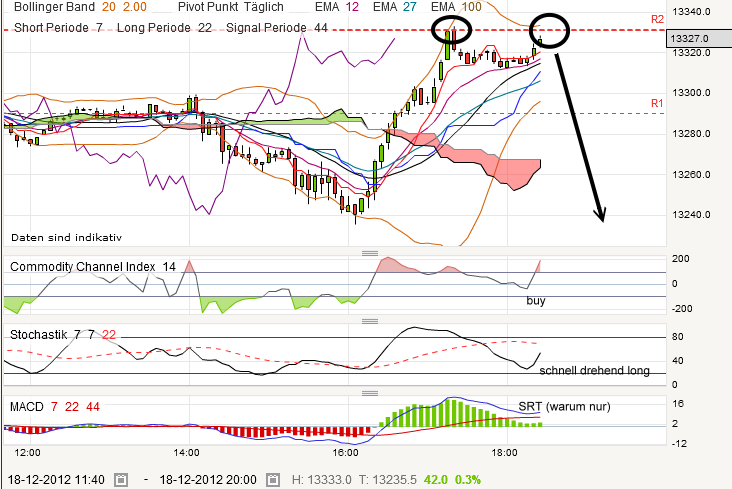Click the 13260.0 price axis label
This screenshot has height=489, width=732.
(691, 175)
